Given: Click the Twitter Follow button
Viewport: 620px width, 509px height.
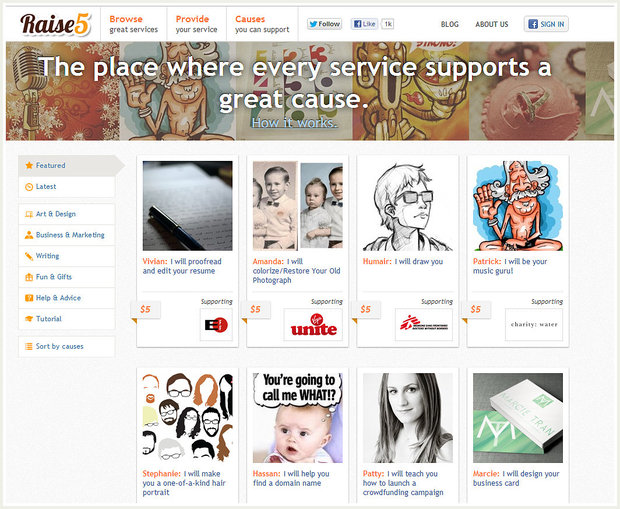Looking at the screenshot, I should (324, 24).
